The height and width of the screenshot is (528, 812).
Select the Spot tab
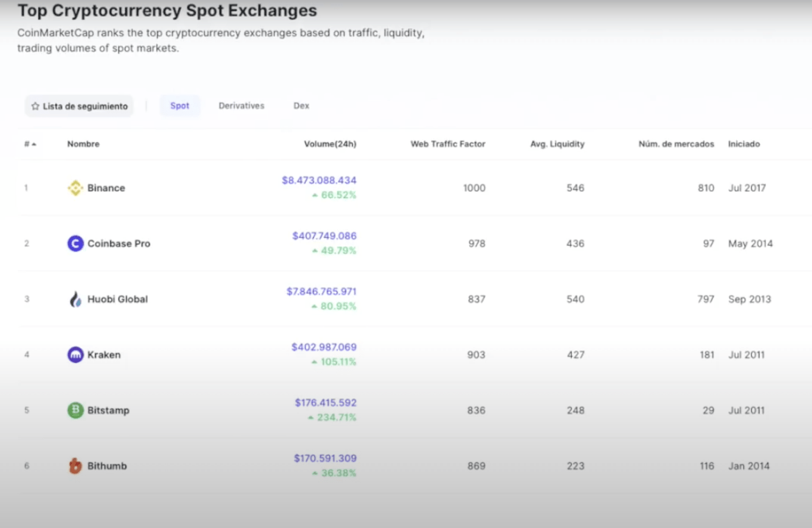pyautogui.click(x=180, y=106)
